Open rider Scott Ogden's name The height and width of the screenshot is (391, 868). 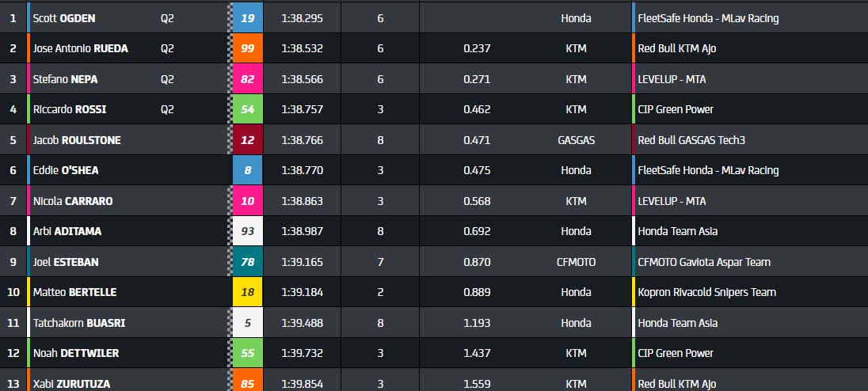coord(64,18)
